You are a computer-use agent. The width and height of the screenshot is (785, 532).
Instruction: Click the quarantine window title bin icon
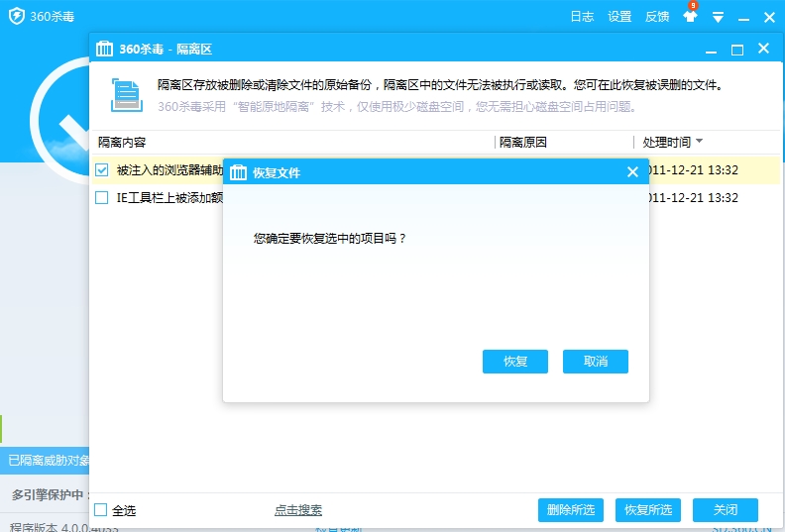tap(104, 49)
